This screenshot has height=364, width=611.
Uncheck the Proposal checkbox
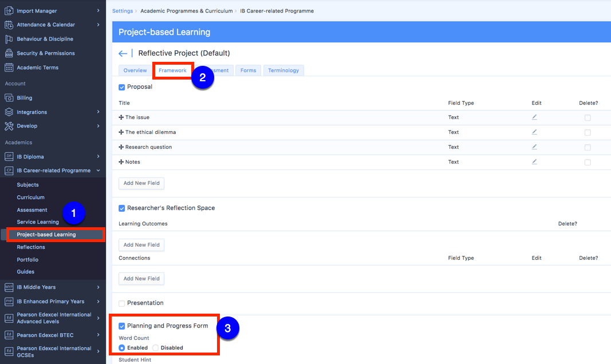(121, 87)
